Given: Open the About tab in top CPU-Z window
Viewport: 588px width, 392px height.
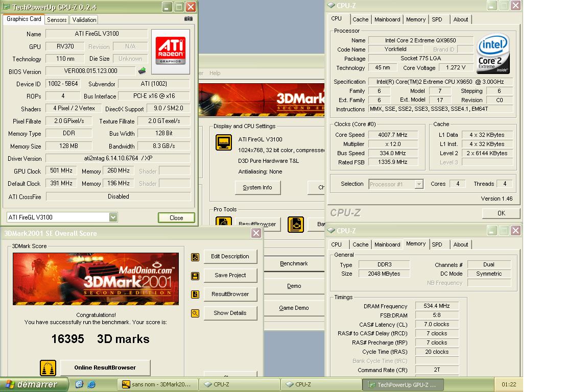Looking at the screenshot, I should click(460, 19).
